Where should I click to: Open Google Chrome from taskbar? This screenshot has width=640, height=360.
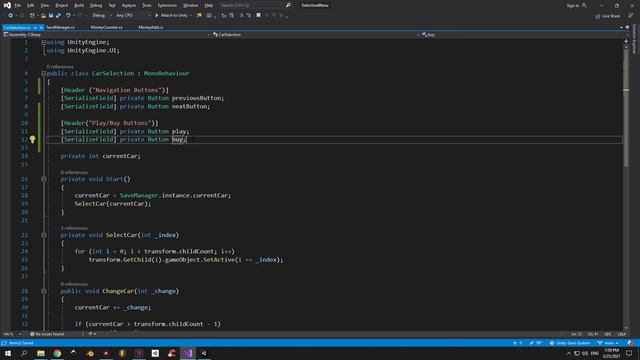(57, 353)
